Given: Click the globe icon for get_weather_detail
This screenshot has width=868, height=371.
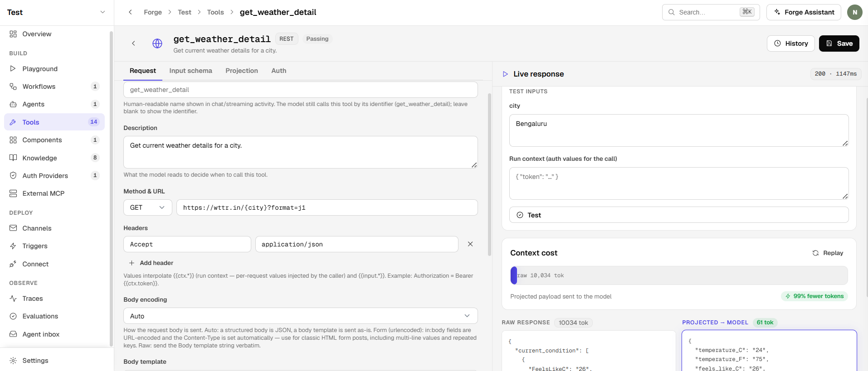Looking at the screenshot, I should click(157, 43).
